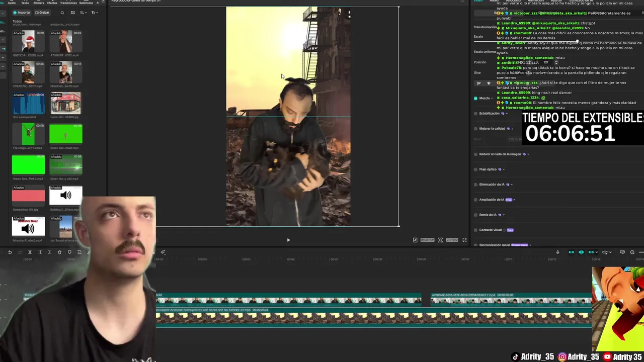Screen dimensions: 644x362
Task: Click the snapshot icon below preview
Action: (x=440, y=240)
